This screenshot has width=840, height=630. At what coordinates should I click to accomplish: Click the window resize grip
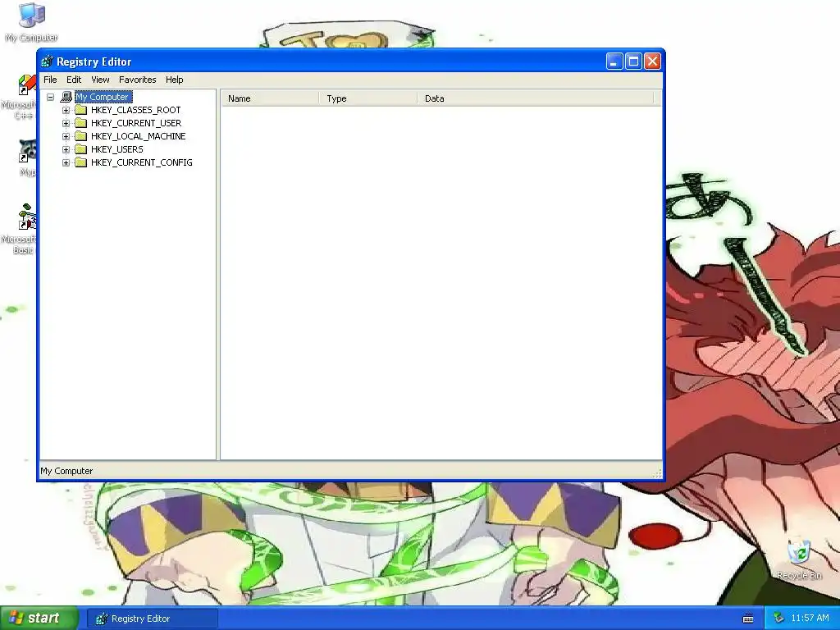click(657, 473)
